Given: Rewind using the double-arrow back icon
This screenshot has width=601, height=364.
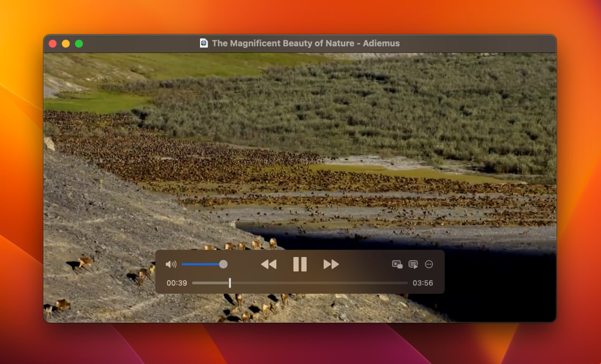Looking at the screenshot, I should 269,264.
